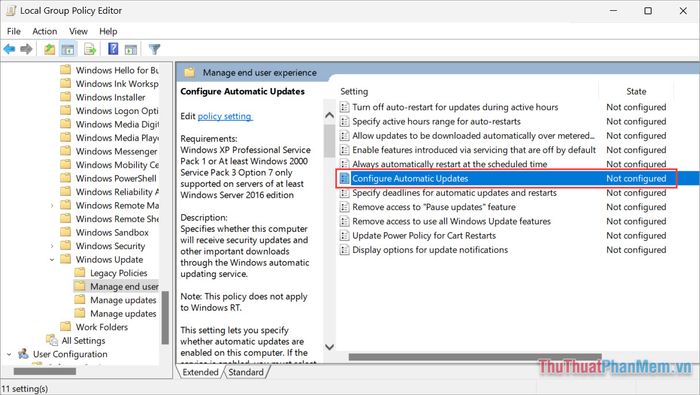Viewport: 700px width, 395px height.
Task: Toggle the Show/Hide Action Pane icon
Action: coord(131,49)
